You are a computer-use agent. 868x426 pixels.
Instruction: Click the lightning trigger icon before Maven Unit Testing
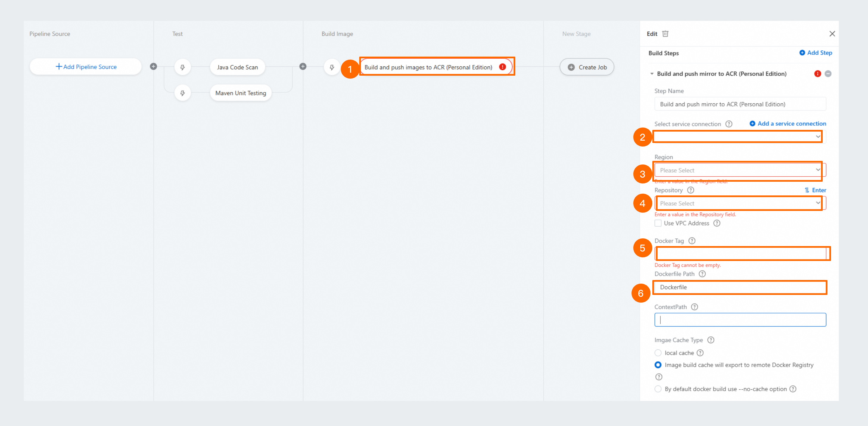[183, 93]
